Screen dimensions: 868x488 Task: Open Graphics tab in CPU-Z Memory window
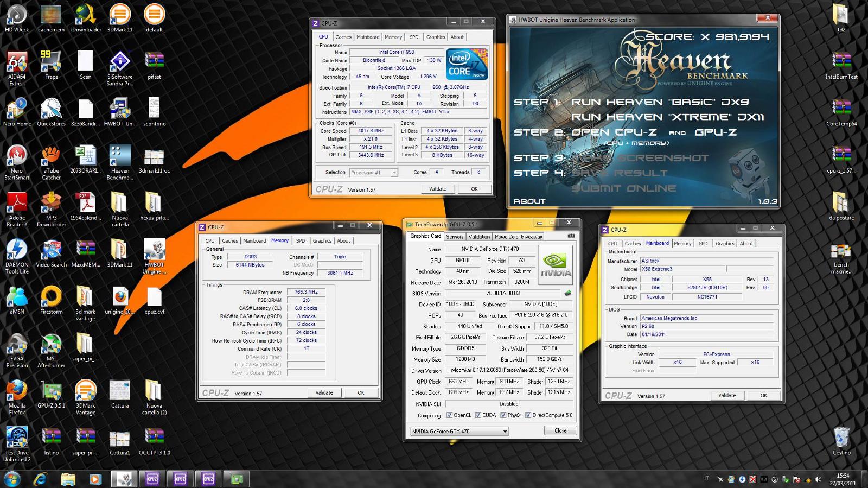(x=322, y=240)
